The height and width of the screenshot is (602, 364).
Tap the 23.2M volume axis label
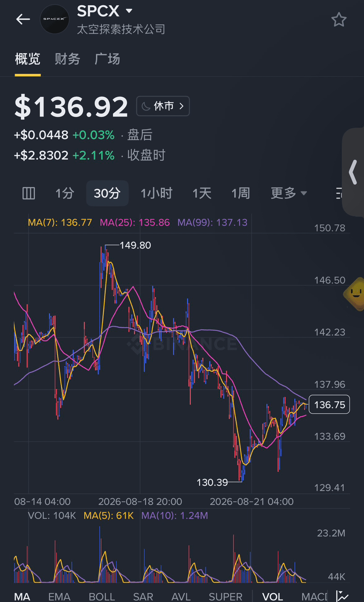click(x=331, y=533)
